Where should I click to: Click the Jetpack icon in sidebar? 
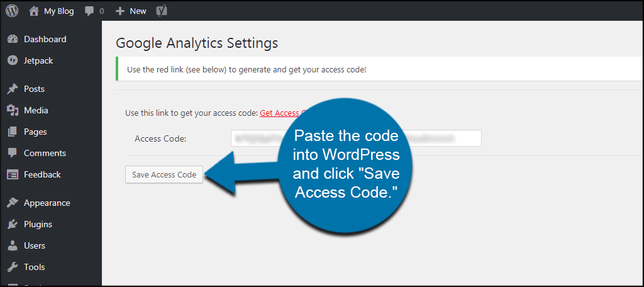[12, 60]
